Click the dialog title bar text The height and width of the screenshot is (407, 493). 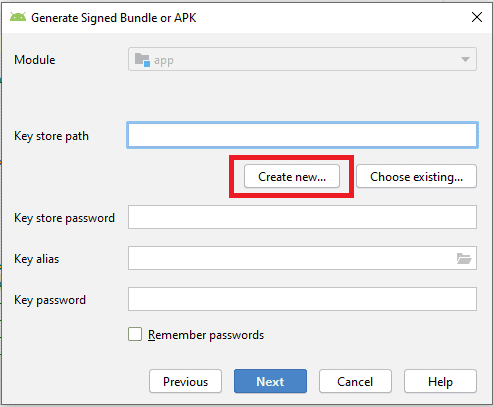point(114,18)
